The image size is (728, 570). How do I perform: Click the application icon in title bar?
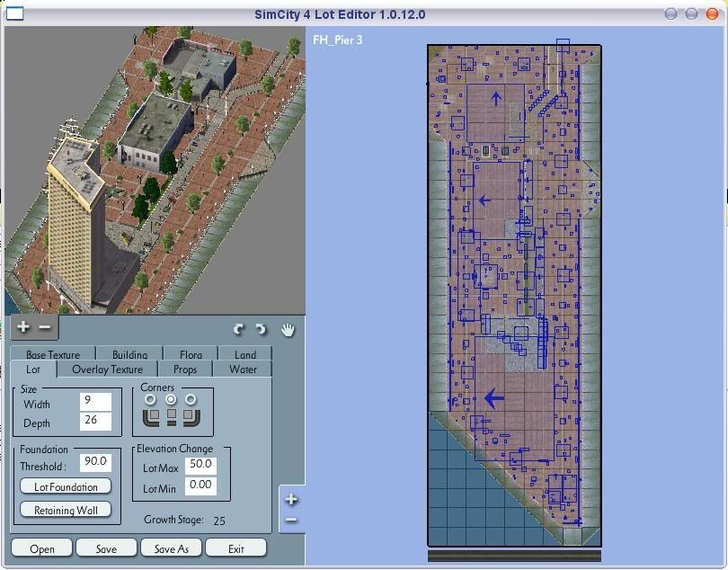click(x=14, y=14)
